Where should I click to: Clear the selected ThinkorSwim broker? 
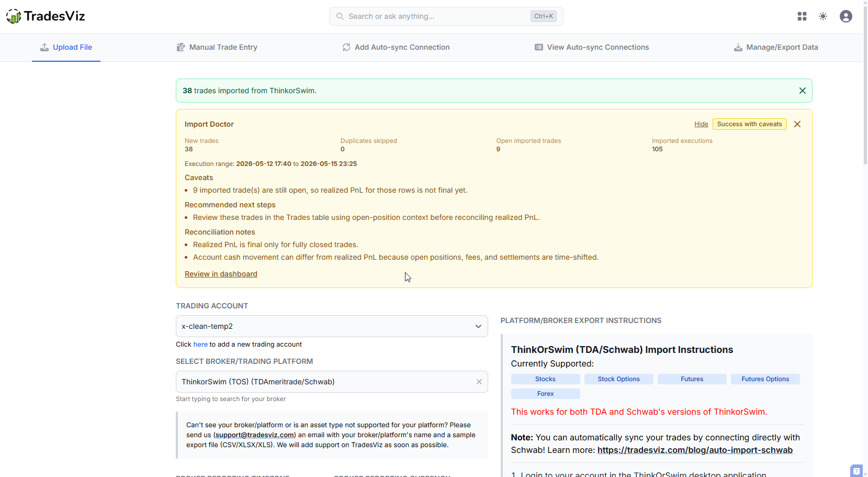[x=479, y=382]
